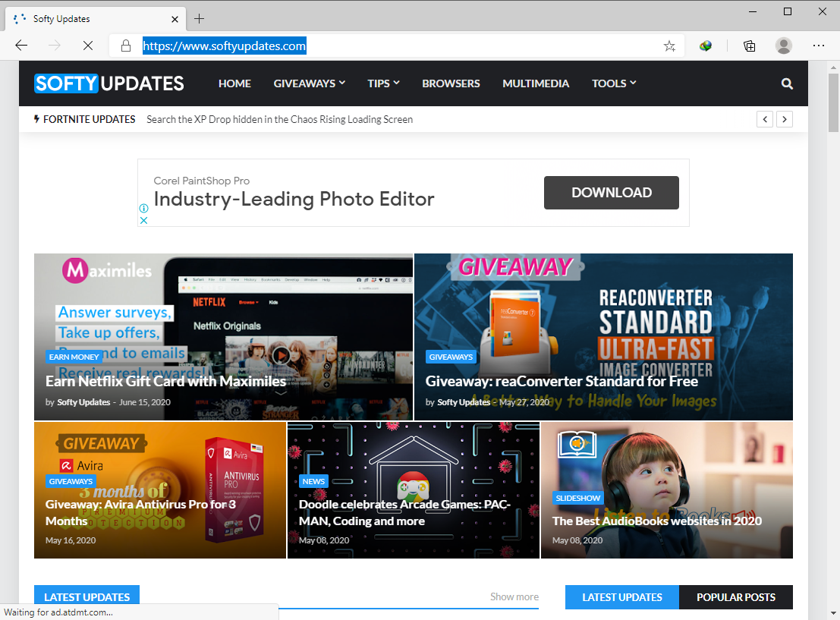Viewport: 840px width, 620px height.
Task: Select the sidebar LATEST UPDATES tab
Action: pyautogui.click(x=622, y=597)
